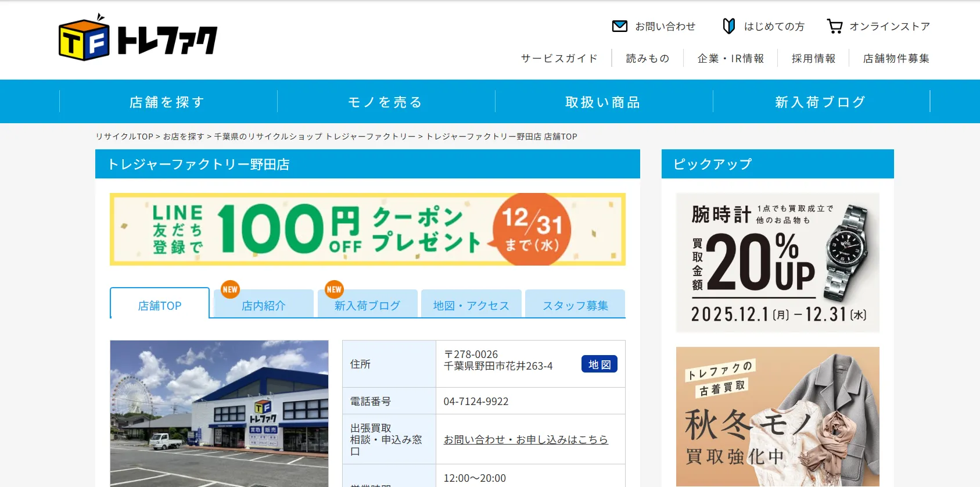Follow the お問い合わせ・お申し込みはこちら link

[526, 440]
